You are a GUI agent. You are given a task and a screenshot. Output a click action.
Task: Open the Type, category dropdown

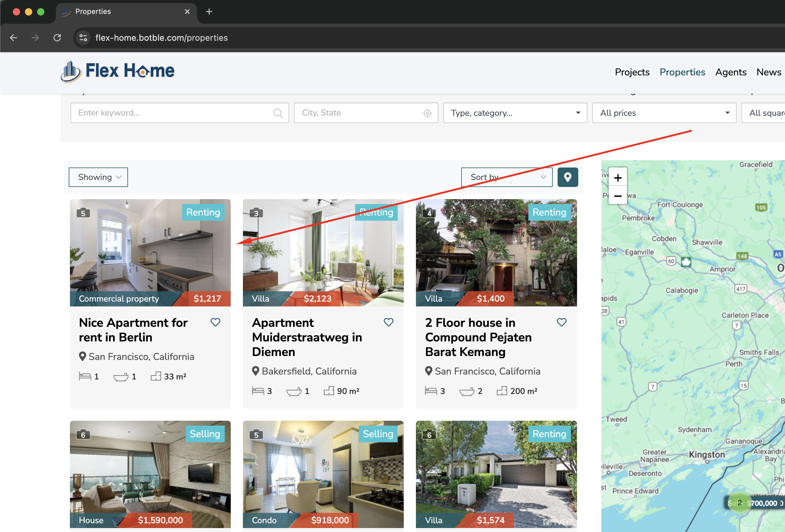[x=515, y=113]
